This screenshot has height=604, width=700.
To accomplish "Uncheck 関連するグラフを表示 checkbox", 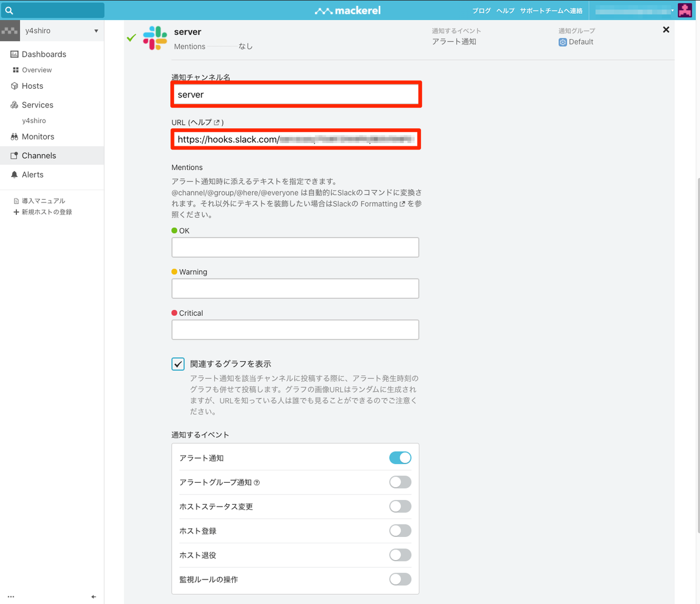I will [x=178, y=364].
